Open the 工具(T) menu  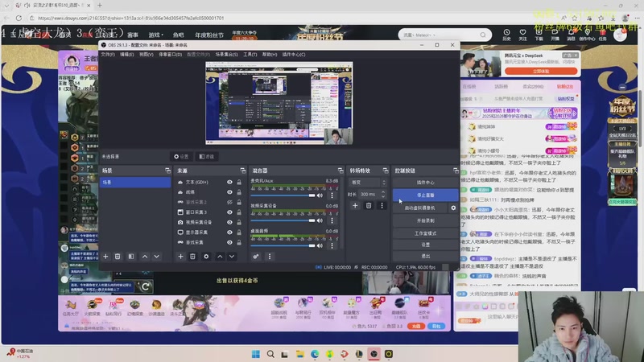point(250,55)
